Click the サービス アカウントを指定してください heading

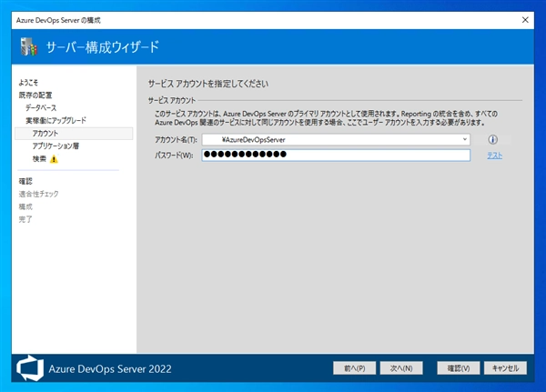tap(208, 84)
